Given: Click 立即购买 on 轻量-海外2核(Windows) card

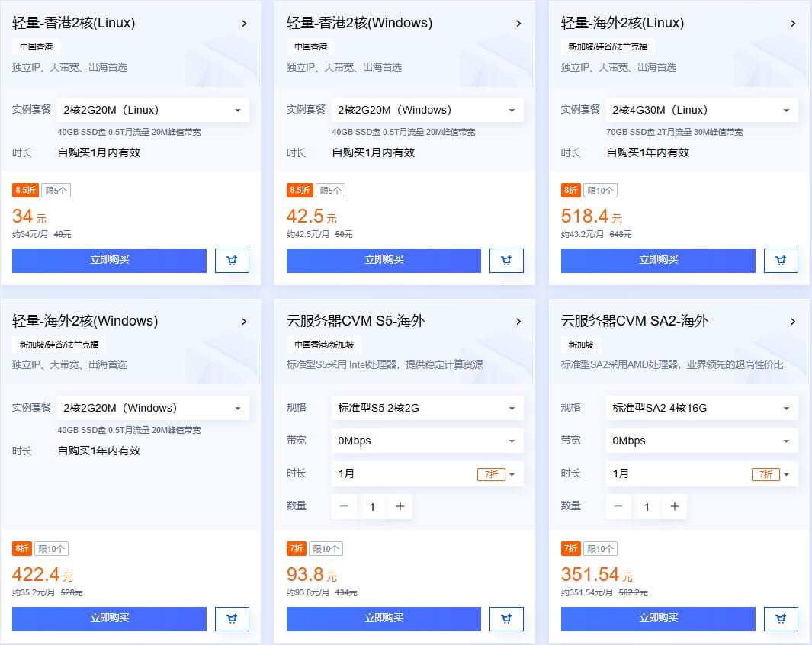Looking at the screenshot, I should [109, 619].
